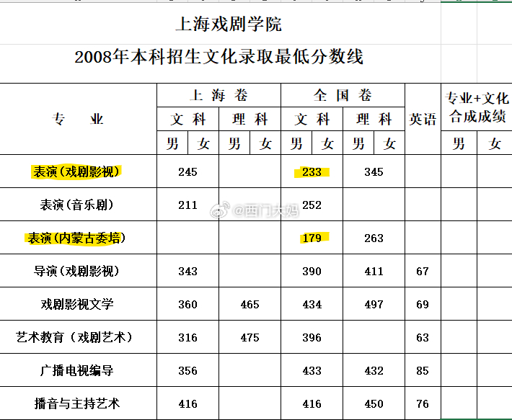Click 理科 header under 上海卷
The width and height of the screenshot is (512, 420).
point(250,119)
